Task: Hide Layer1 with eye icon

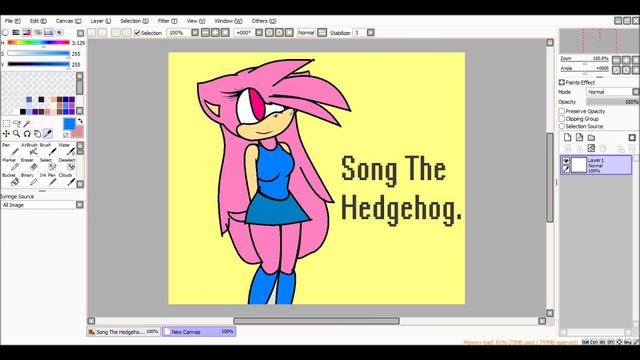Action: point(566,161)
